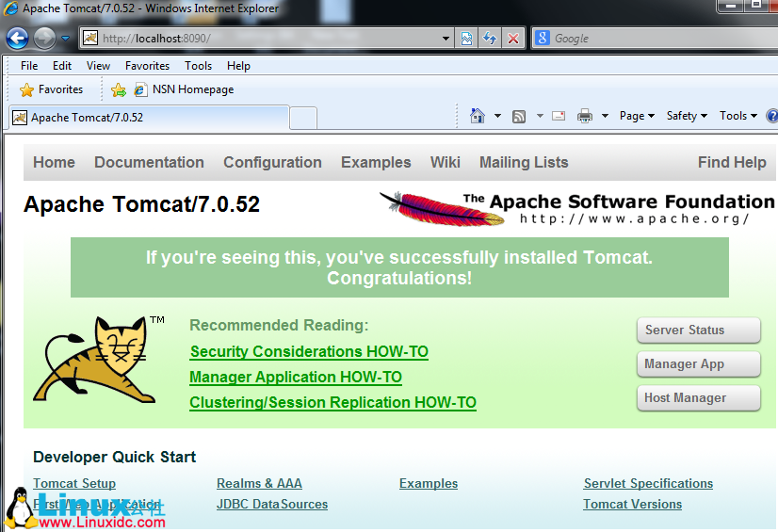Click the Read Mail icon

click(x=559, y=116)
